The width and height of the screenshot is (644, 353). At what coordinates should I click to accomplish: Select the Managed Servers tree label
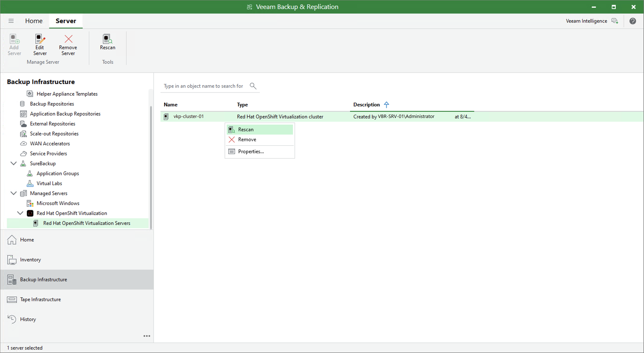point(49,194)
